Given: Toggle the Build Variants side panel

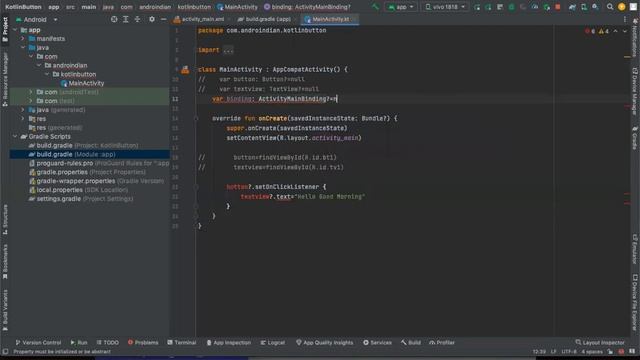Looking at the screenshot, I should pos(5,309).
